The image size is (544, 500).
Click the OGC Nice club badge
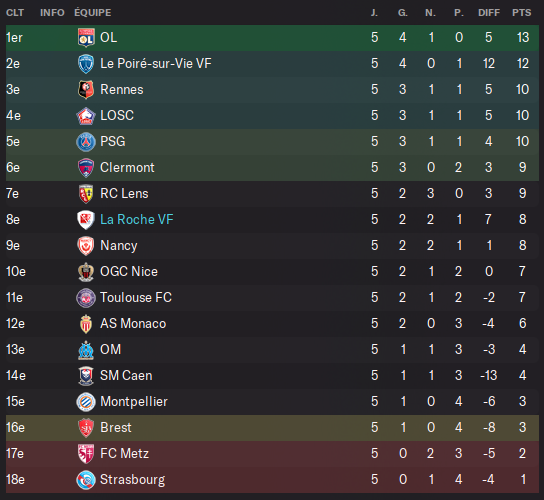(86, 272)
